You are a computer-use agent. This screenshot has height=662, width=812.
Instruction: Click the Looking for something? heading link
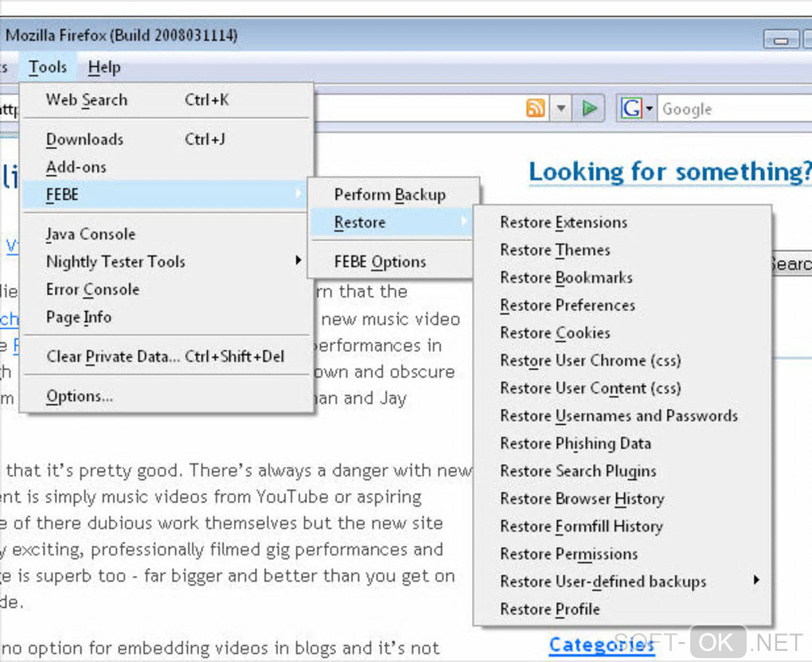tap(670, 173)
